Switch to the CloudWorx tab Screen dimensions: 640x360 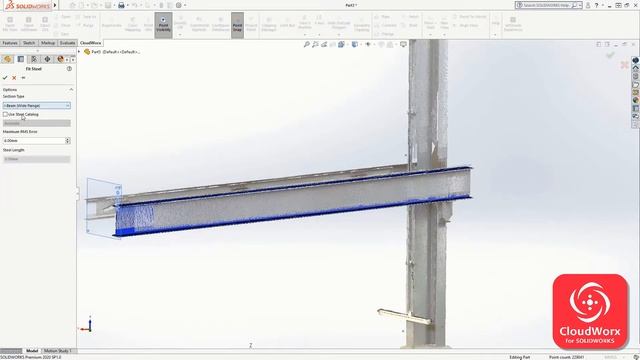(x=90, y=43)
